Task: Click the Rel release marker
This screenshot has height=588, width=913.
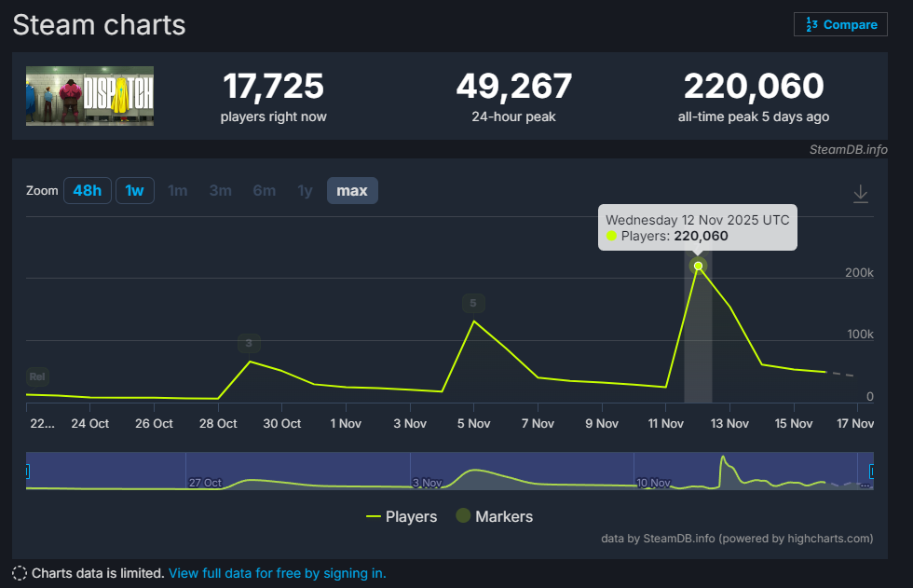Action: [37, 376]
